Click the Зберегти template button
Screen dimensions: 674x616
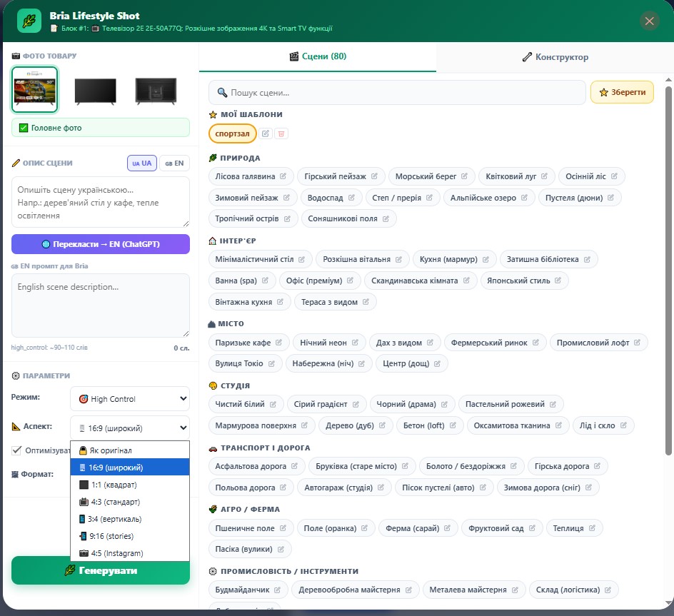622,92
